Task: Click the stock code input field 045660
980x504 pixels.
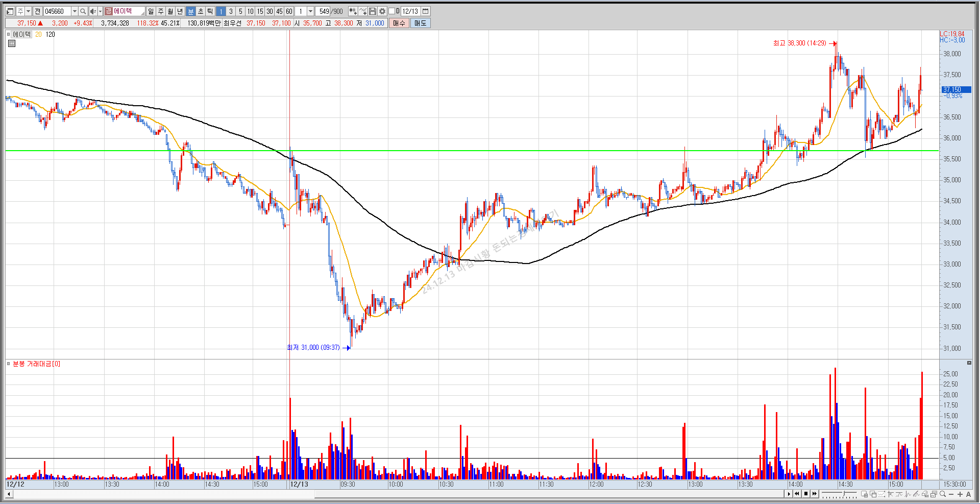Action: click(x=57, y=11)
